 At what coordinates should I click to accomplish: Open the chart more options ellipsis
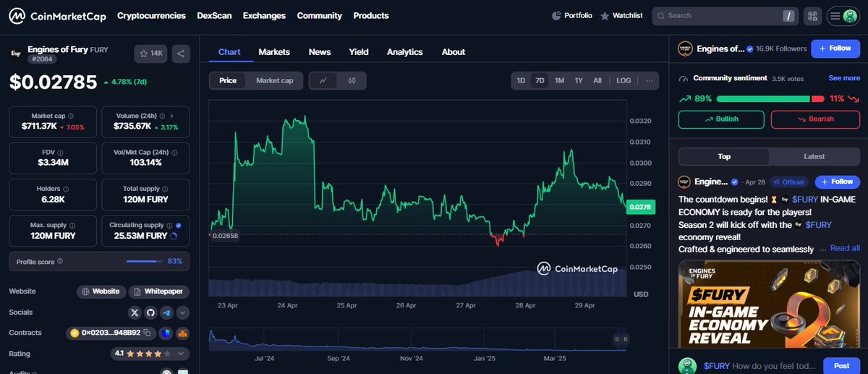pyautogui.click(x=649, y=80)
